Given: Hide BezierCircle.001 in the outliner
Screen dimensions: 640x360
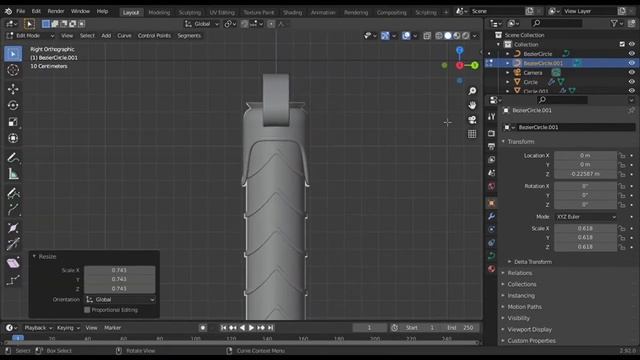Looking at the screenshot, I should tap(631, 63).
